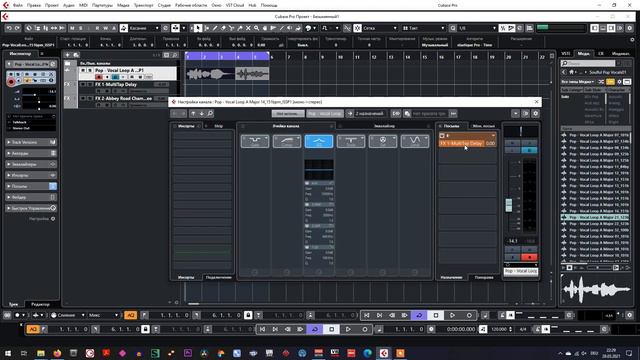Image resolution: width=640 pixels, height=360 pixels.
Task: Toggle record enable on Pop - Vocal Loop track
Action: (99, 77)
